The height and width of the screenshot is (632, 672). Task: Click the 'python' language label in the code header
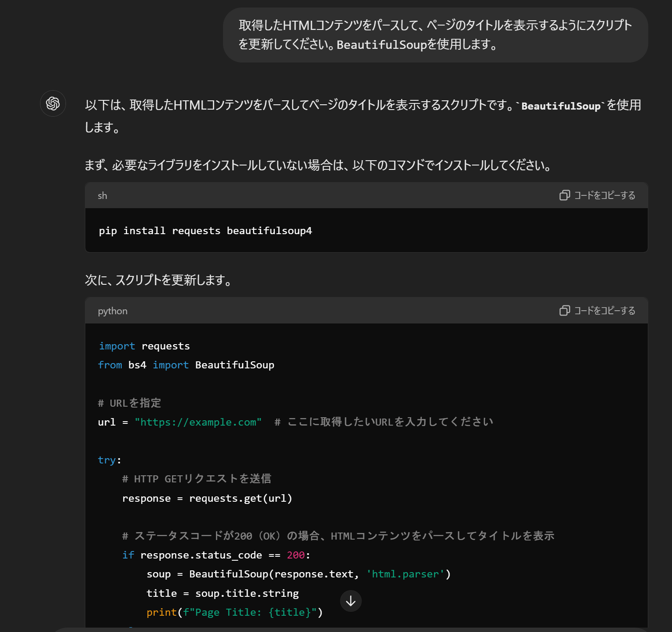(113, 311)
